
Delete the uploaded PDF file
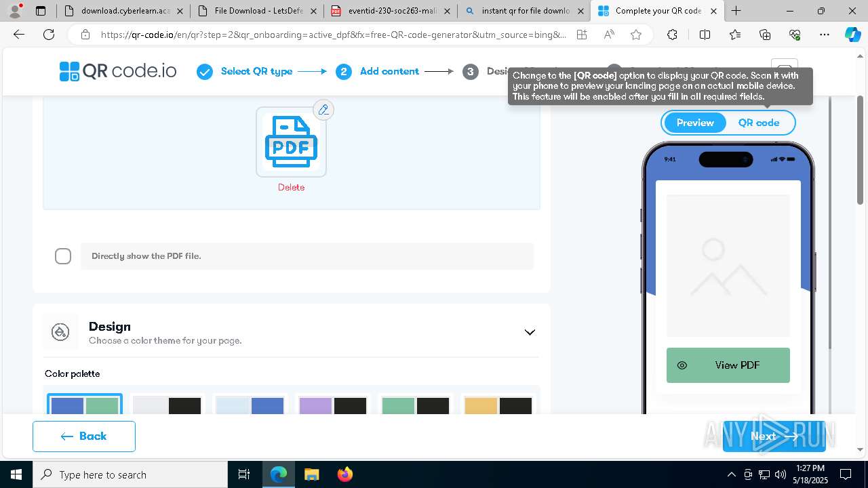[291, 188]
